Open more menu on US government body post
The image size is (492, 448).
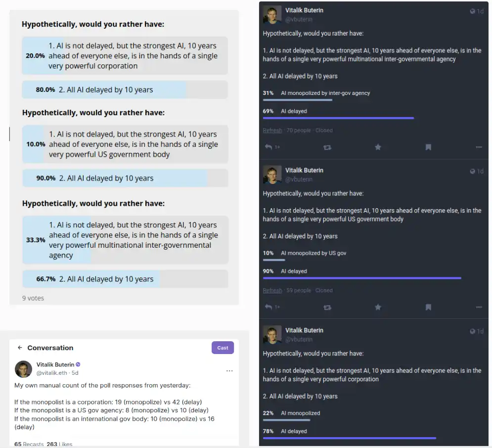click(479, 307)
